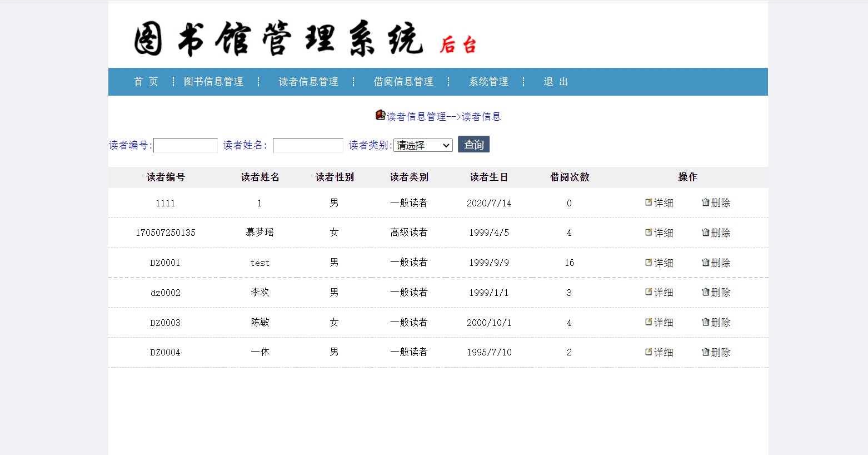Click the 图书馆管理系统 header logo

[x=279, y=39]
